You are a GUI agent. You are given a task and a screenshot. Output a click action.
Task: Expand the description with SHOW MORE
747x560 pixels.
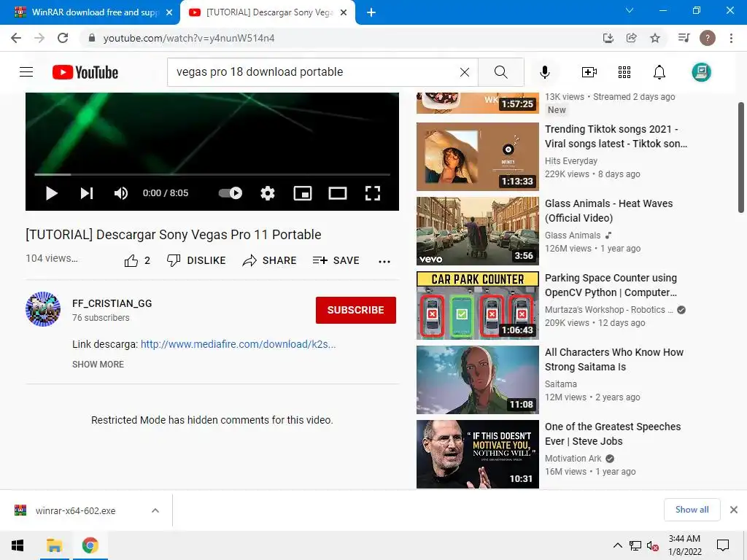98,365
